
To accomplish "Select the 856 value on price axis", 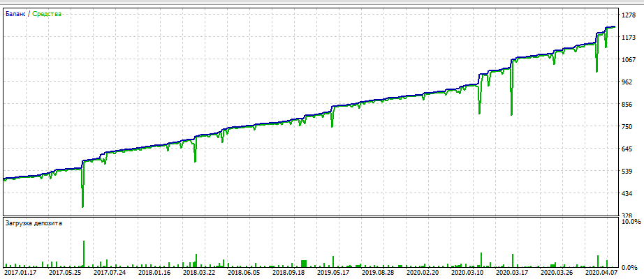I will (x=627, y=104).
